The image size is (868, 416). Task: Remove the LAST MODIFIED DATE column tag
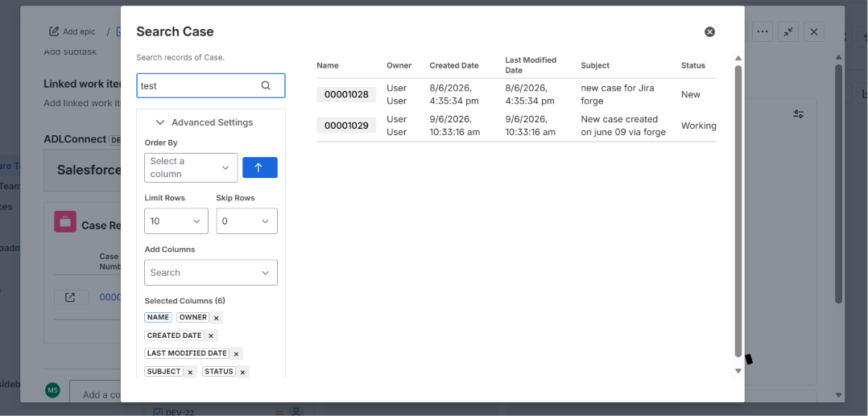coord(237,354)
